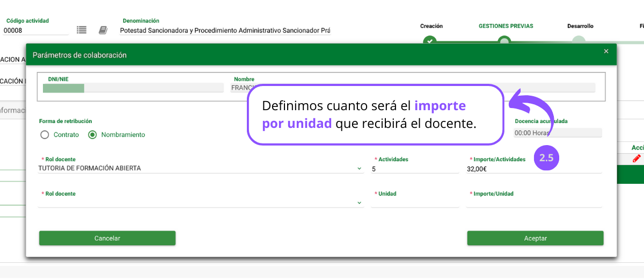
Task: Click the Forma de retribución label
Action: (x=65, y=121)
